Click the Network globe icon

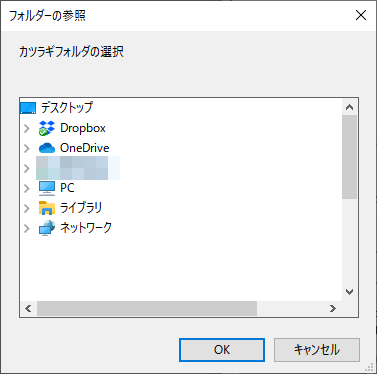pyautogui.click(x=47, y=228)
